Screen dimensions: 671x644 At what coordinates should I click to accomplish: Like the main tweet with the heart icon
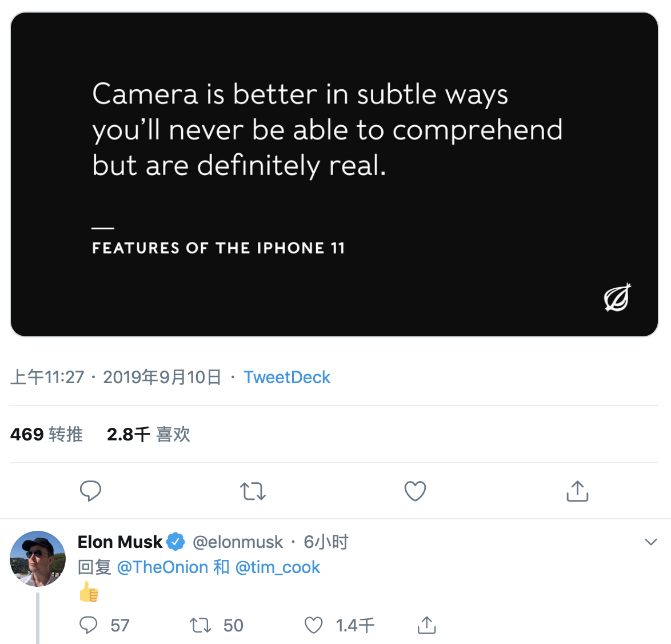click(x=415, y=491)
